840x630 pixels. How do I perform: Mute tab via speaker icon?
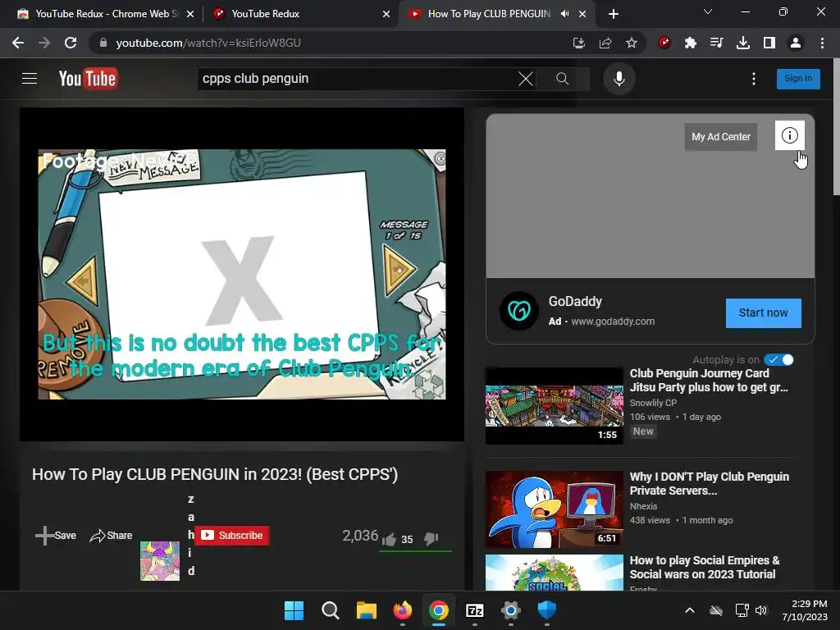click(564, 14)
